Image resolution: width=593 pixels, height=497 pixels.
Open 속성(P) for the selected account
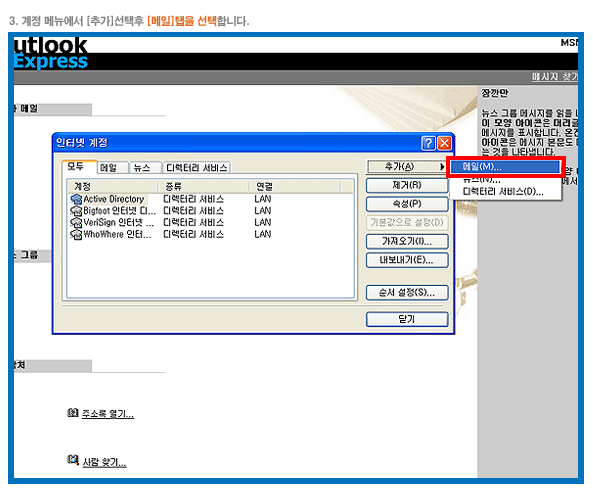coord(407,204)
